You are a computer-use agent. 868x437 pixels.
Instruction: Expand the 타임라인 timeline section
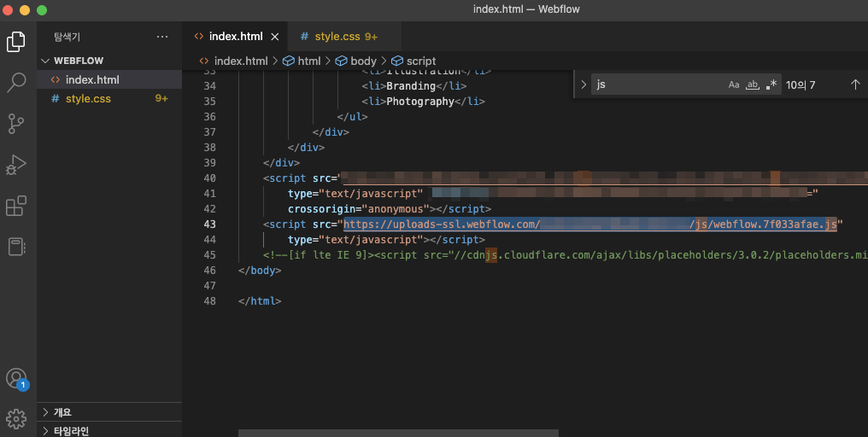[x=109, y=430]
